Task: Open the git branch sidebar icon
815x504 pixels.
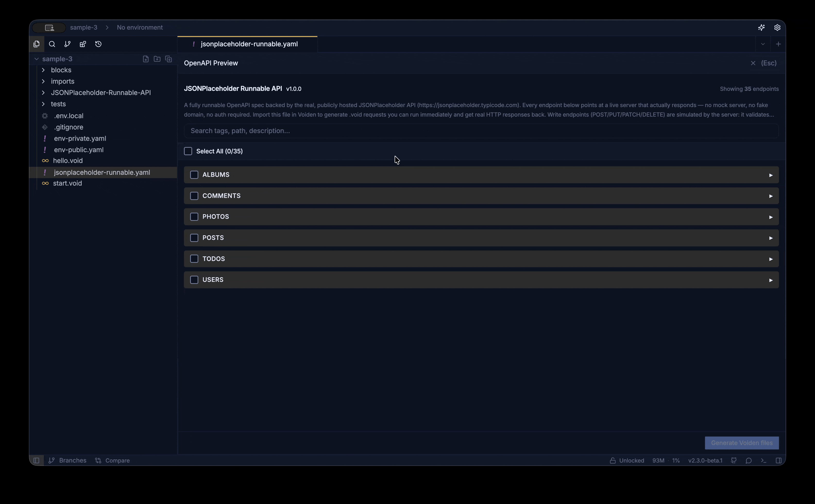Action: (x=67, y=44)
